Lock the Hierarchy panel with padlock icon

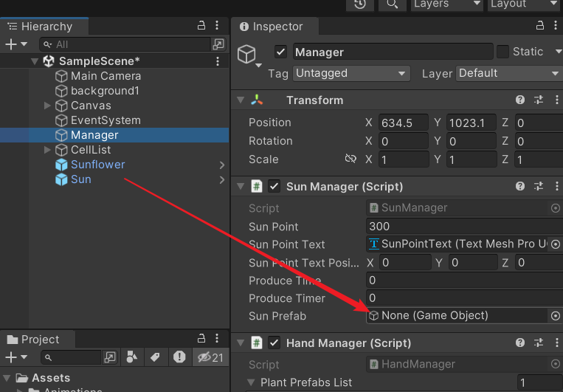point(201,26)
